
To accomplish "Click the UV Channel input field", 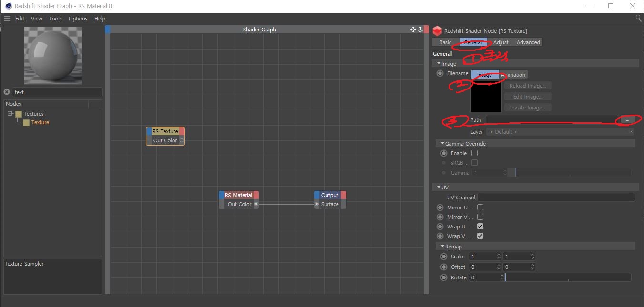I will [x=556, y=198].
